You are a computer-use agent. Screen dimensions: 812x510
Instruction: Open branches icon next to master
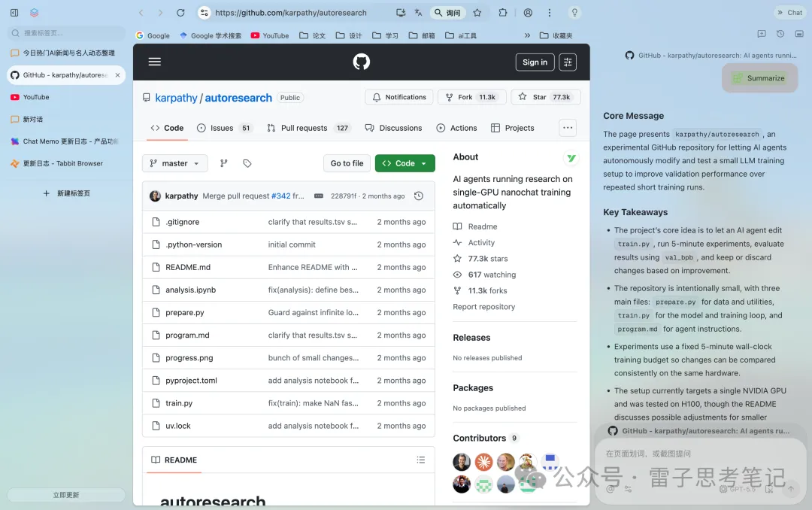224,163
